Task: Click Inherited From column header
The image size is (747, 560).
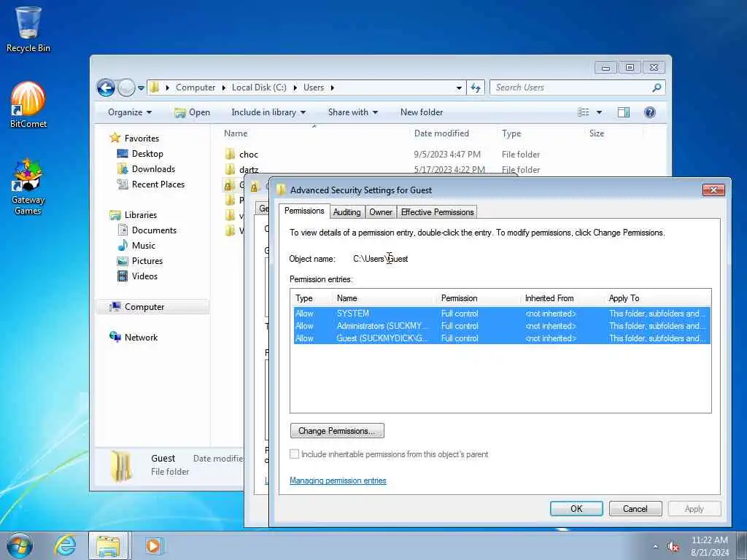Action: (x=562, y=298)
